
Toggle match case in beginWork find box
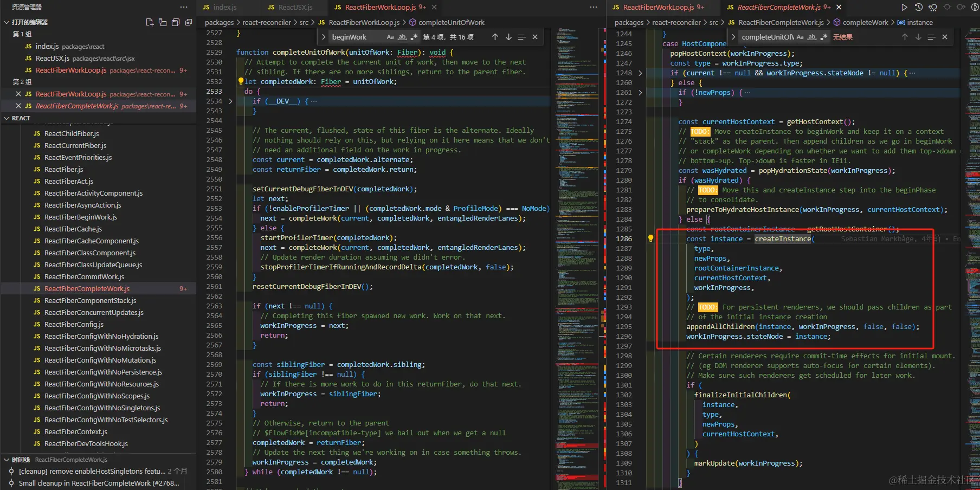pyautogui.click(x=390, y=37)
